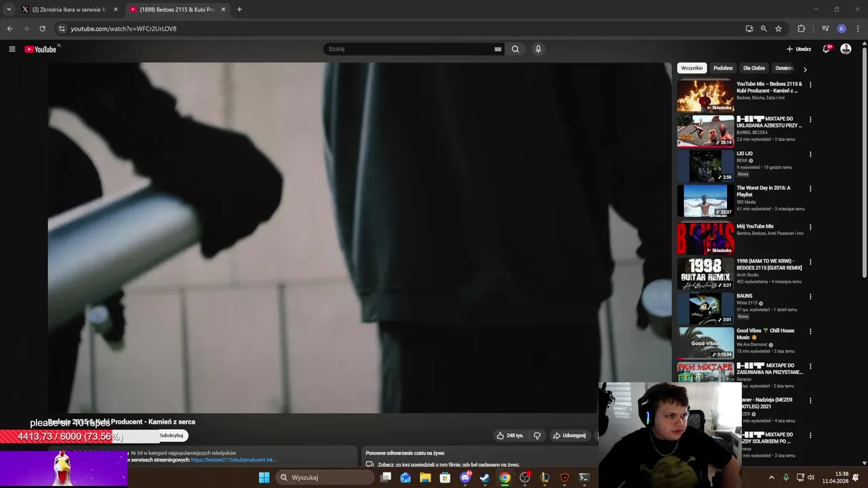Open the IJO IJO video title
This screenshot has height=488, width=868.
pos(745,154)
